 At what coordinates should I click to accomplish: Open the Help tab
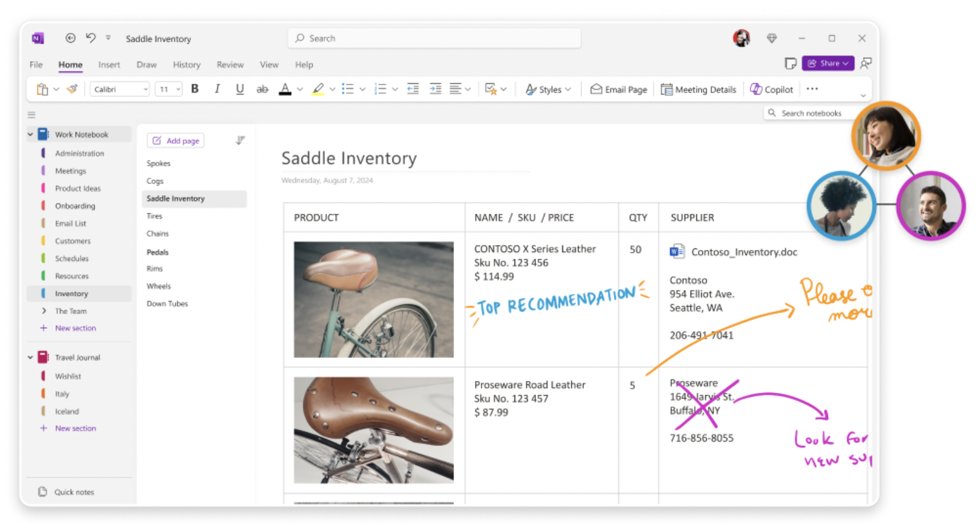[304, 65]
